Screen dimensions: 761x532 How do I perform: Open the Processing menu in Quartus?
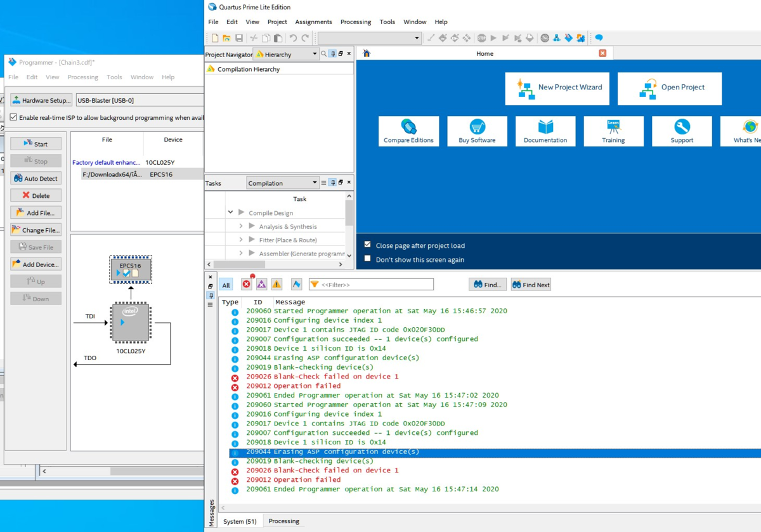pos(356,22)
